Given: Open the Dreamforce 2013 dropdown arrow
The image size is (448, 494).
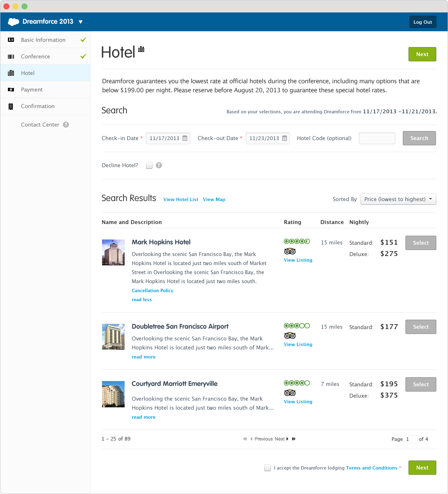Looking at the screenshot, I should tap(81, 22).
